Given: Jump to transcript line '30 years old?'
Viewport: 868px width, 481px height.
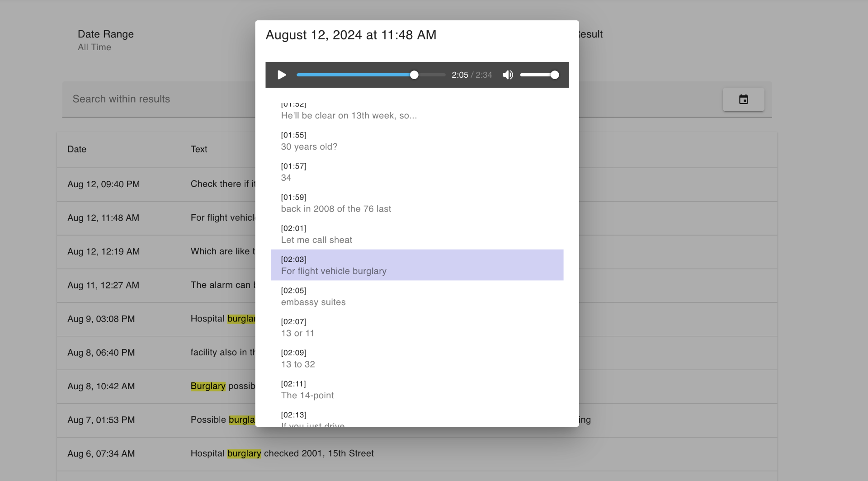Looking at the screenshot, I should tap(309, 146).
